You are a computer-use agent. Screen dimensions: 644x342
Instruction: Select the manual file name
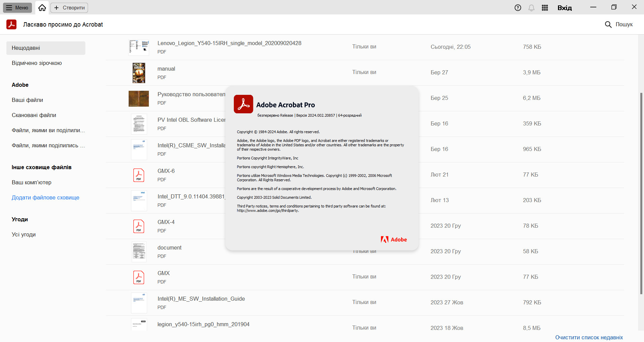pyautogui.click(x=166, y=69)
